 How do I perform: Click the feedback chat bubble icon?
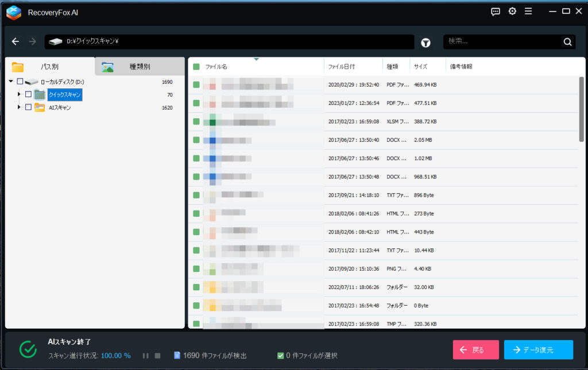point(496,11)
